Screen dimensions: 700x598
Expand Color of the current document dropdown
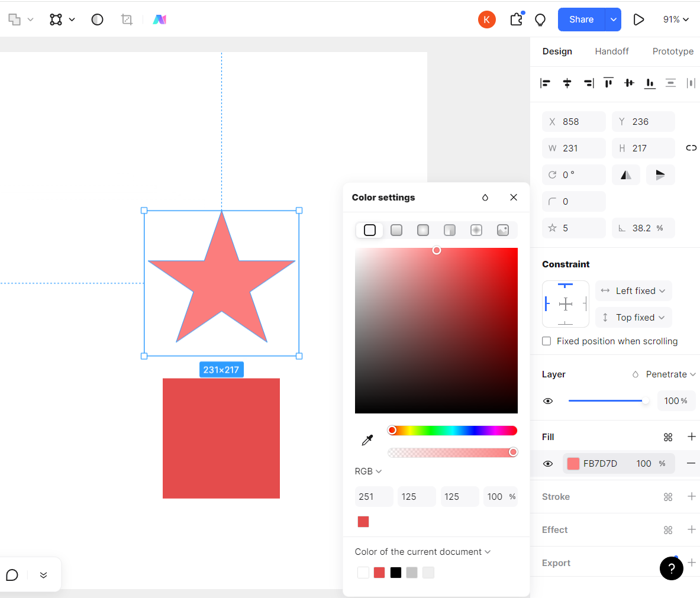tap(422, 552)
